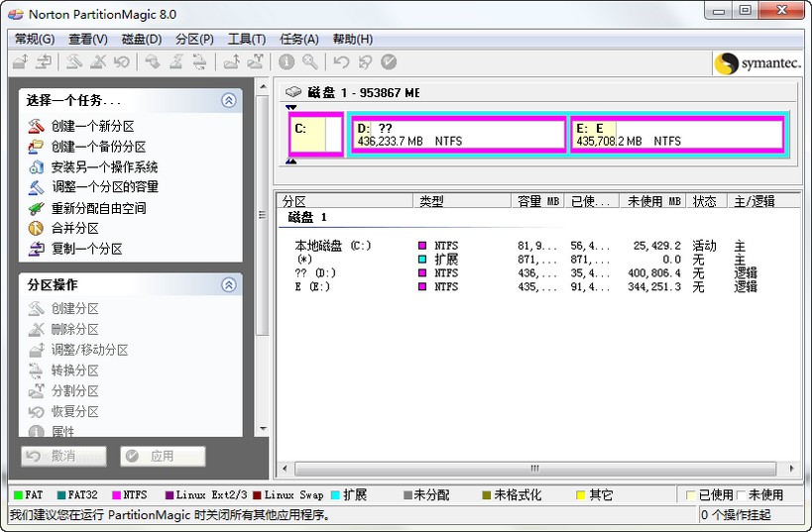This screenshot has width=812, height=532.
Task: Collapse the 分区操作 panel
Action: tap(229, 284)
